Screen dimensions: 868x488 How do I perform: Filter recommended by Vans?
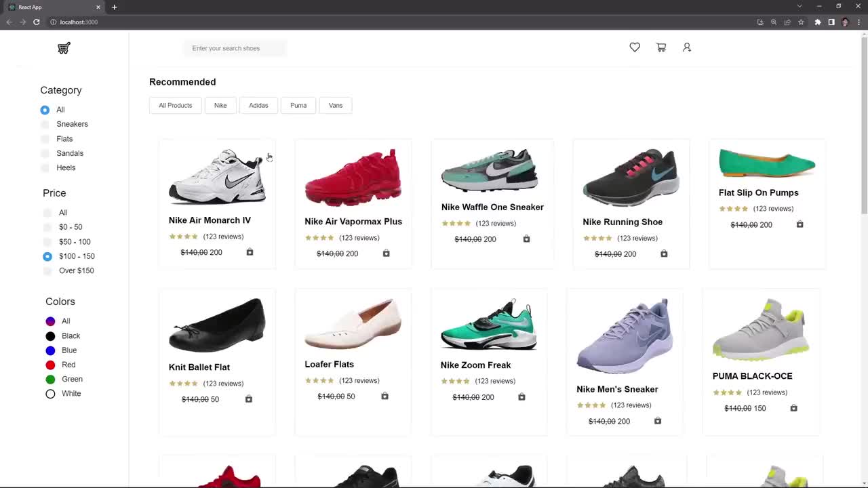(x=336, y=105)
